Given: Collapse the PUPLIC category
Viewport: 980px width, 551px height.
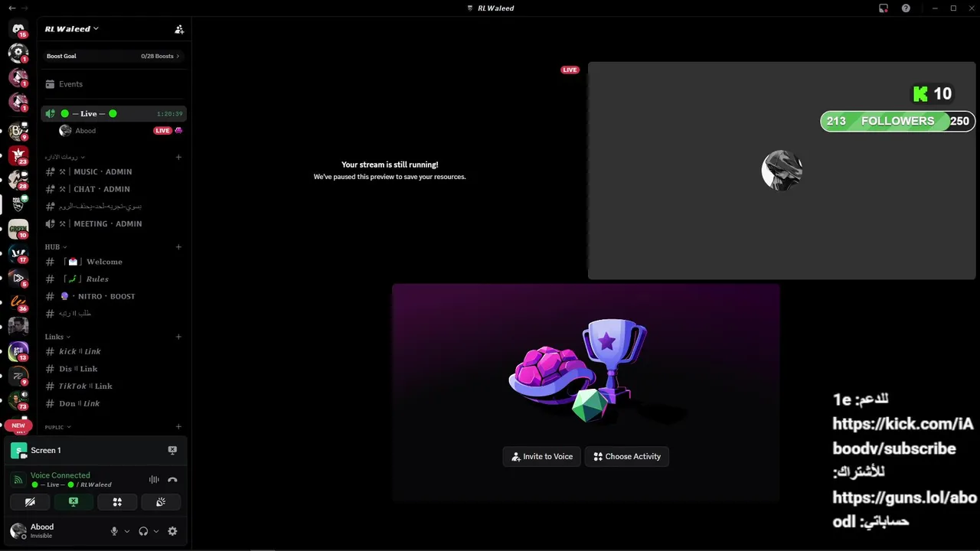Looking at the screenshot, I should pos(57,427).
